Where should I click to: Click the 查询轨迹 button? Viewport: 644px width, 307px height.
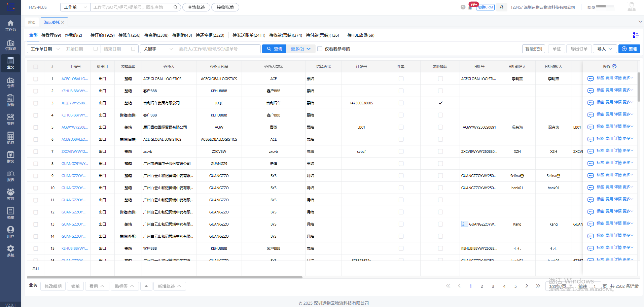[196, 7]
